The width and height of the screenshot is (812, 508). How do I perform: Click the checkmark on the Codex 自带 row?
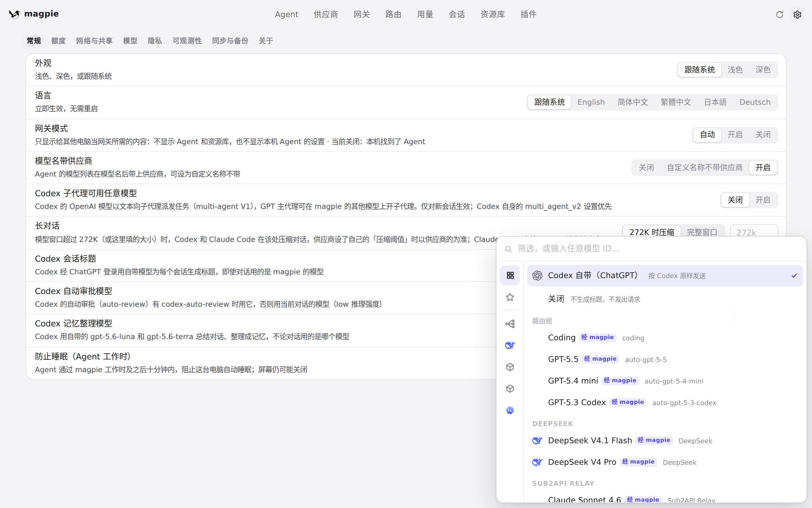coord(794,276)
